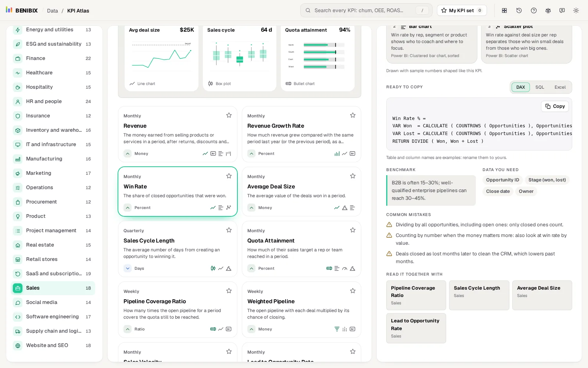The image size is (588, 368).
Task: Click the Website and SEO globe icon
Action: (x=18, y=345)
